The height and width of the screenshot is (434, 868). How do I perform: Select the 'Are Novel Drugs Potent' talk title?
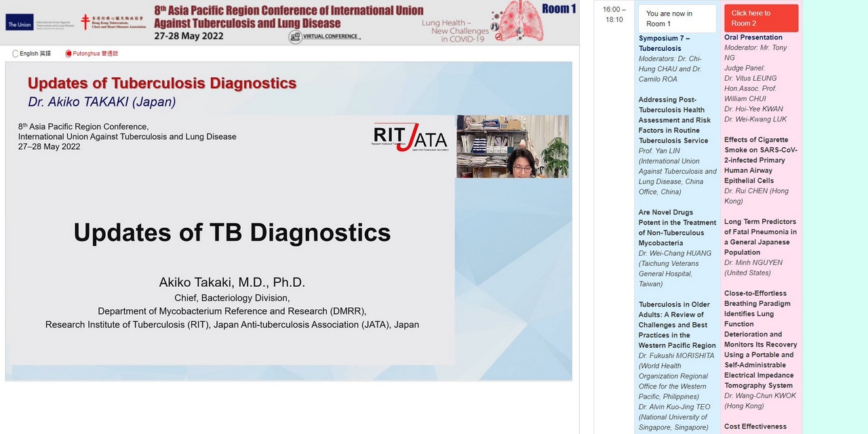click(677, 227)
